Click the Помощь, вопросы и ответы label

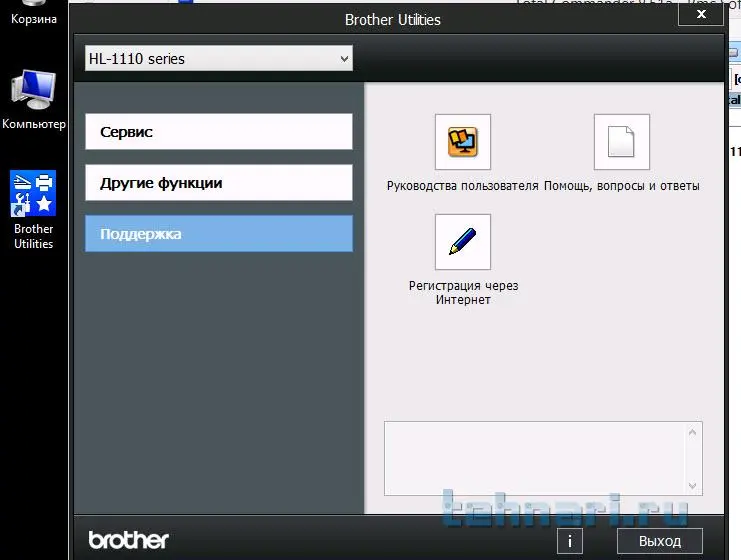[x=621, y=186]
